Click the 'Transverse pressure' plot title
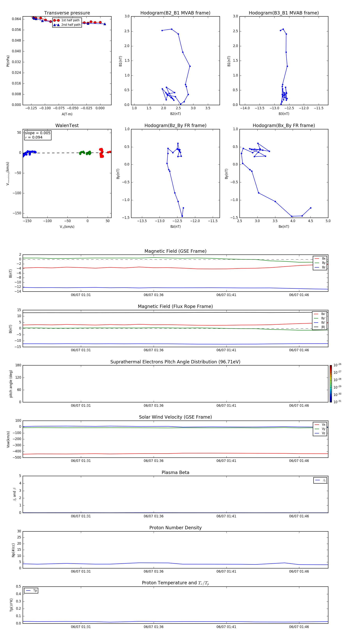351x644 pixels. tap(67, 13)
